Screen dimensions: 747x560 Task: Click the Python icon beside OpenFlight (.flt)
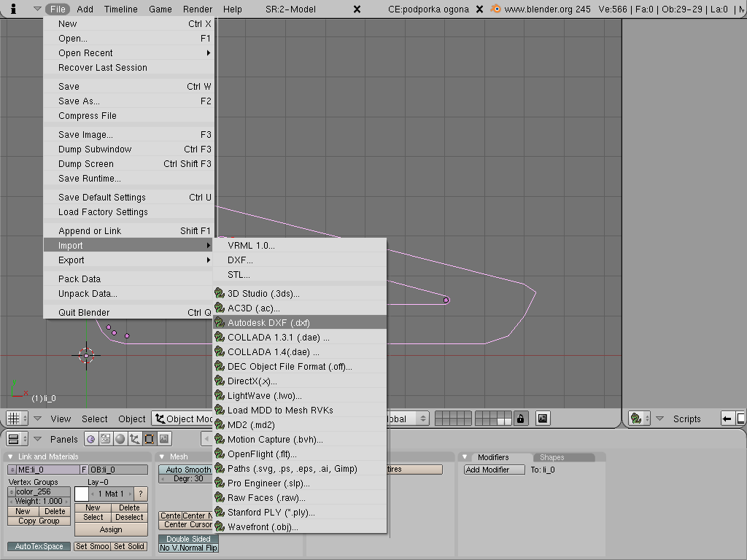tap(220, 454)
